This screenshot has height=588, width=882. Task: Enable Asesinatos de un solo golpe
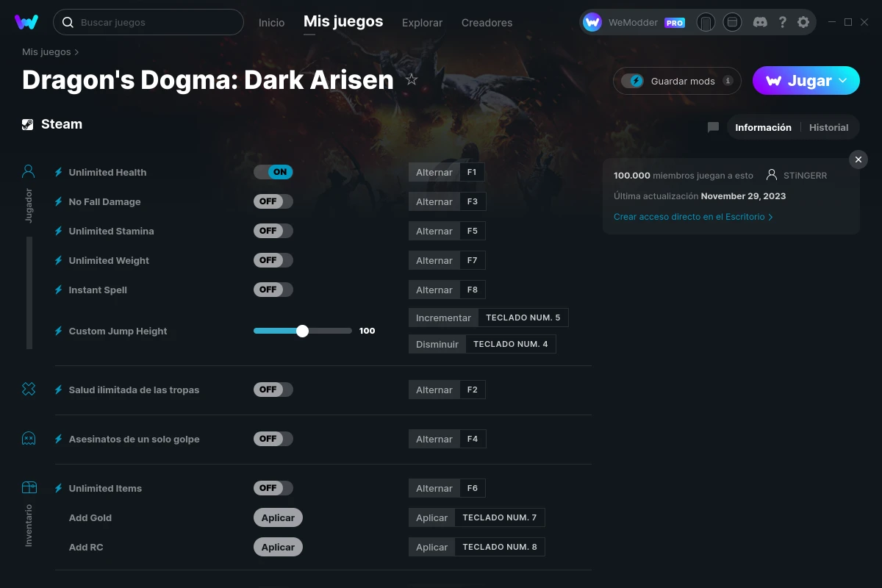point(273,439)
